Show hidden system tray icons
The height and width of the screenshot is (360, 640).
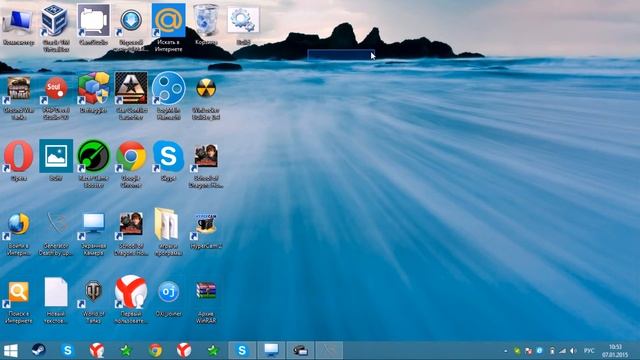(x=506, y=351)
